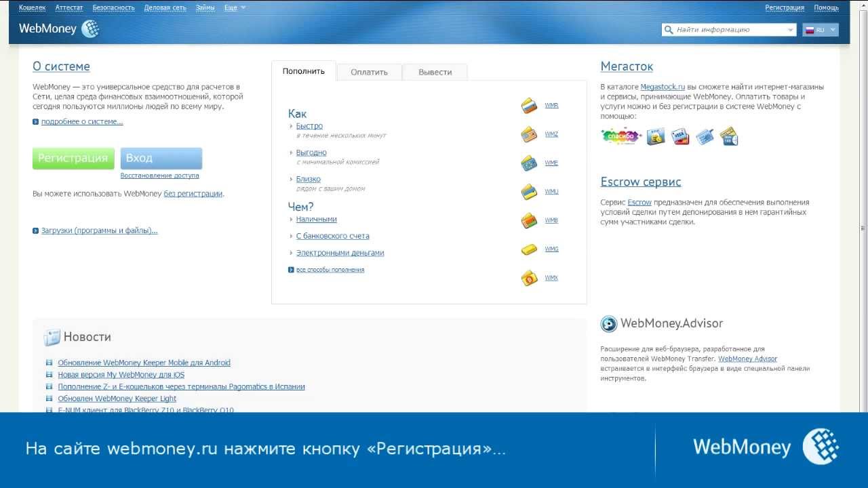Click the 'Помощь' link in header
Image resolution: width=868 pixels, height=488 pixels.
827,8
